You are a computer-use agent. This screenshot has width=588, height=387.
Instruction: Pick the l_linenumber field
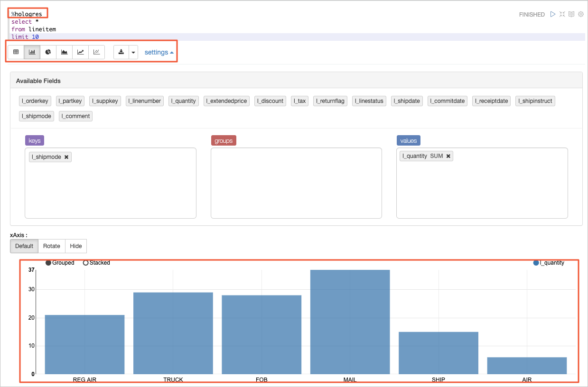[145, 101]
